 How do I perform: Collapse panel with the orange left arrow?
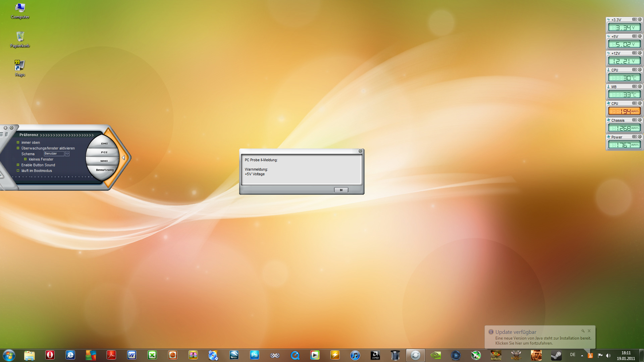(123, 158)
